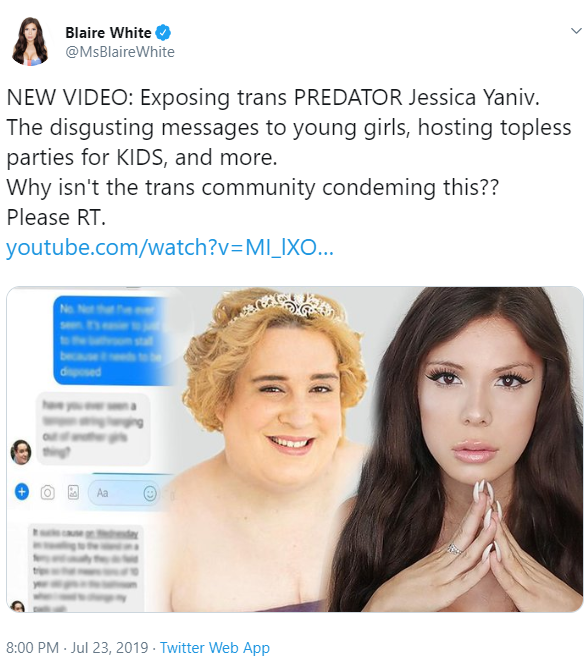Image resolution: width=588 pixels, height=663 pixels.
Task: Click the lower blurred long message bubble
Action: click(x=86, y=568)
